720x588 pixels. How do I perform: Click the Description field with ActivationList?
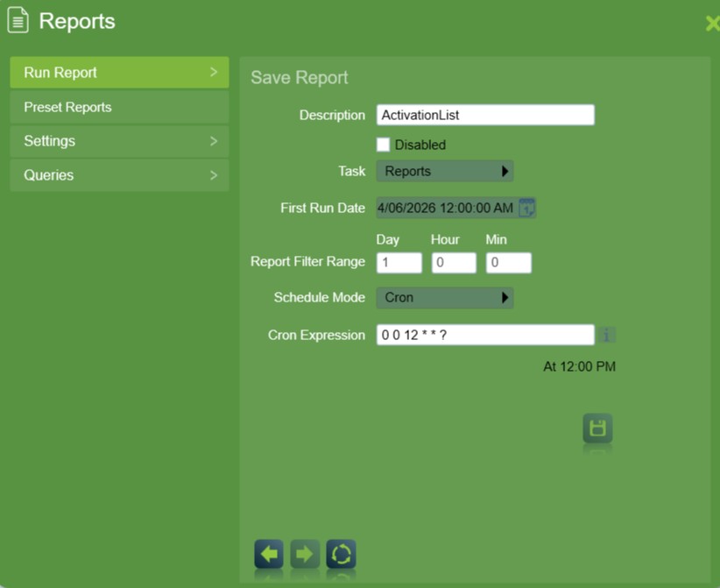pos(485,115)
